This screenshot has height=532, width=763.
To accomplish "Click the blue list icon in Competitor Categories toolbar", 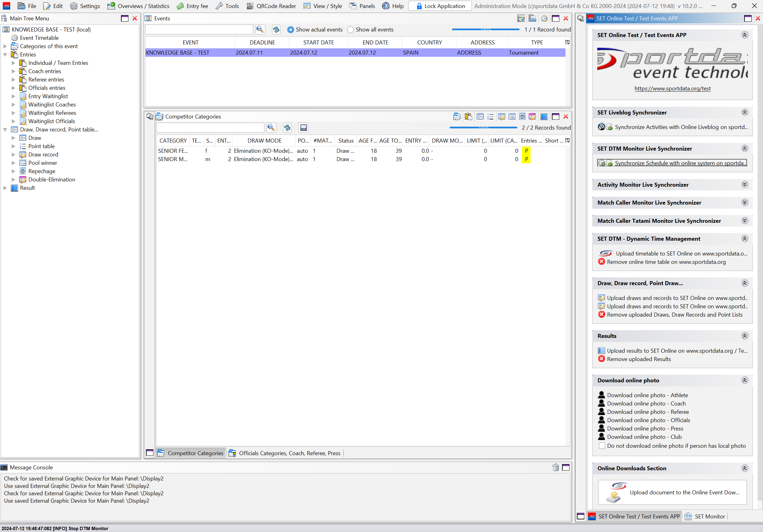I will pos(544,117).
